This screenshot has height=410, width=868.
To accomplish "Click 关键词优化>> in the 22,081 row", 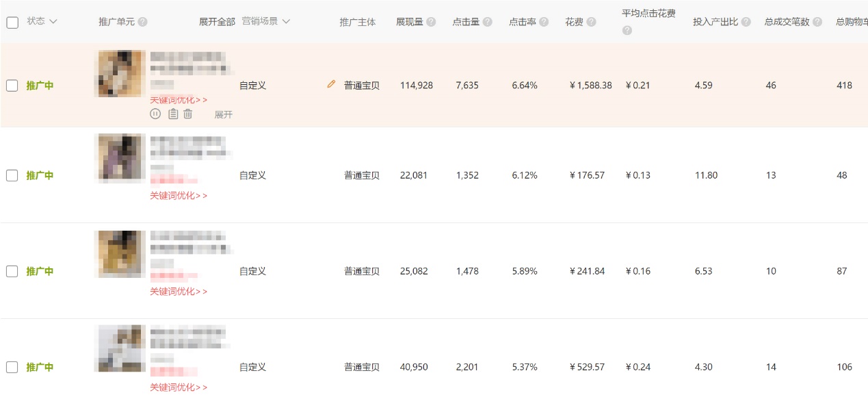I will pyautogui.click(x=179, y=196).
